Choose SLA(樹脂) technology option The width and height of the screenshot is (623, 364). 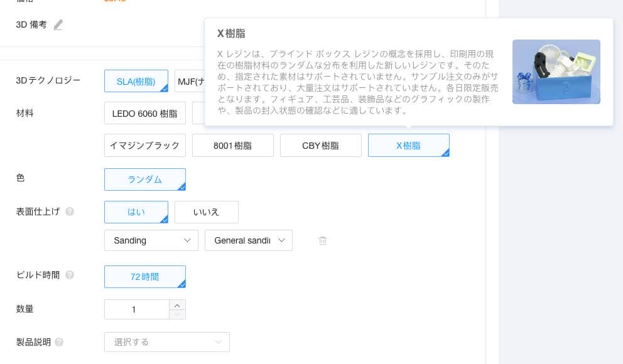point(136,81)
